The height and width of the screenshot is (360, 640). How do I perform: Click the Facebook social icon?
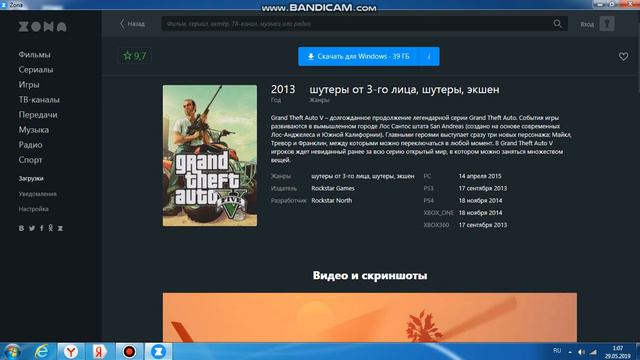(42, 228)
